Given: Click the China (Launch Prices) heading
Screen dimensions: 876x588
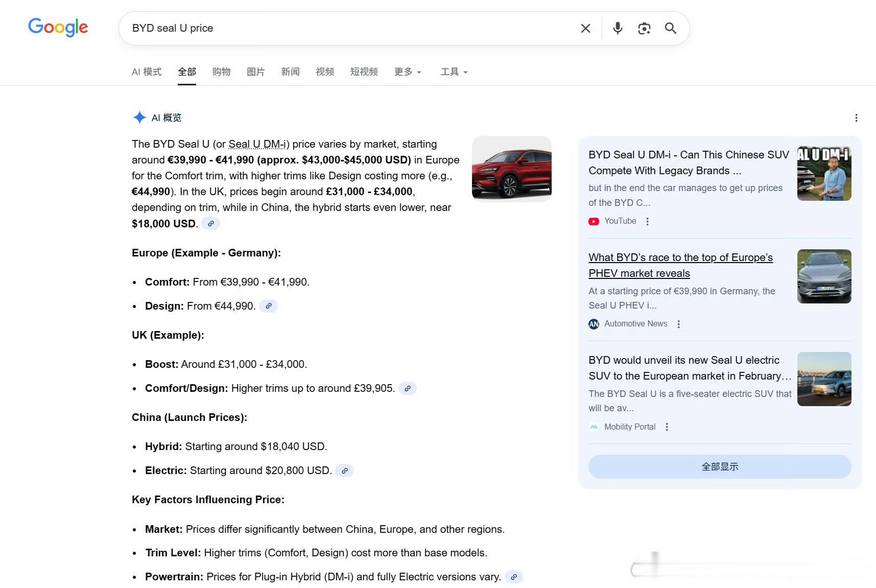Looking at the screenshot, I should point(190,417).
